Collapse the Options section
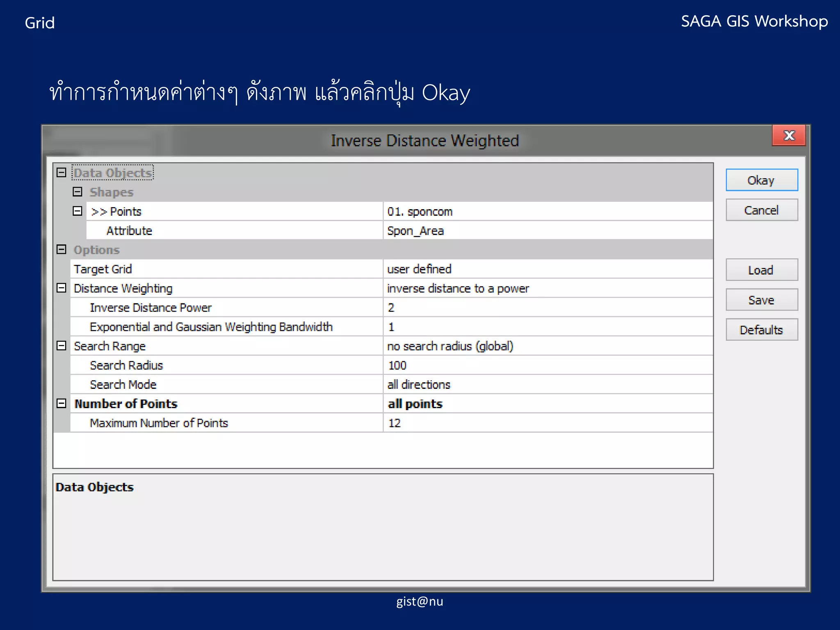The width and height of the screenshot is (840, 630). tap(61, 249)
